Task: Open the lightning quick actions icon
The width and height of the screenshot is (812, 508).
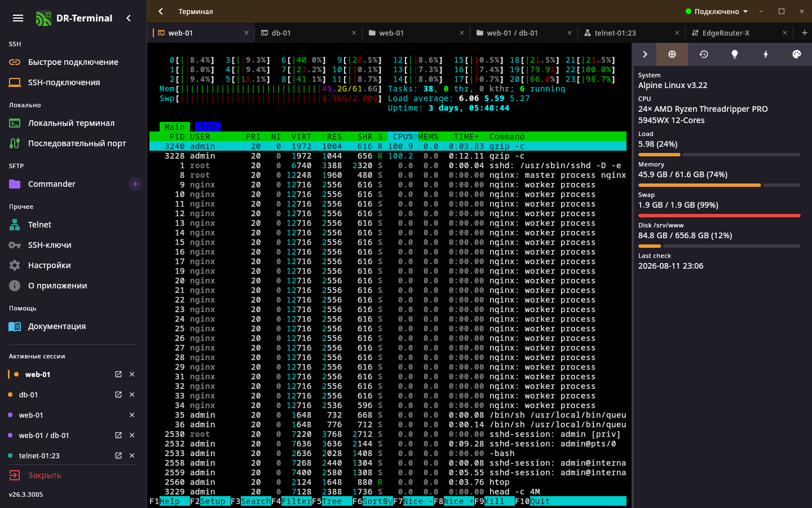Action: 765,54
